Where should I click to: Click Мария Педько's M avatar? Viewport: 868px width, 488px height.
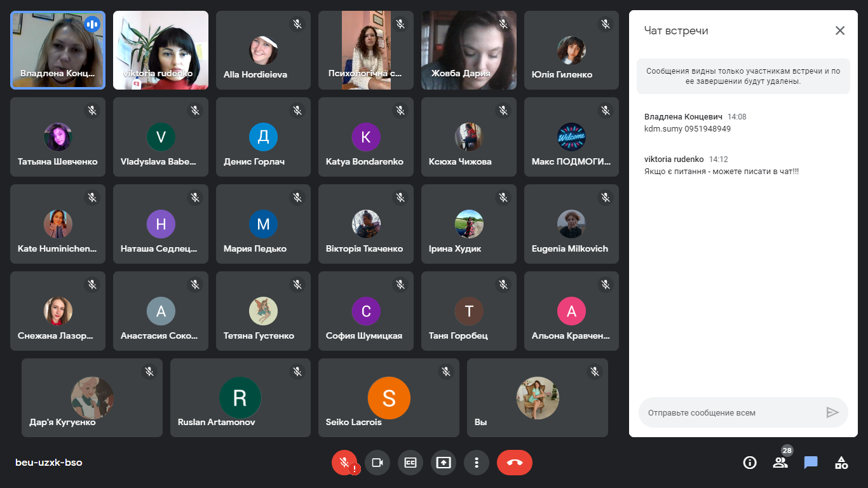tap(263, 224)
